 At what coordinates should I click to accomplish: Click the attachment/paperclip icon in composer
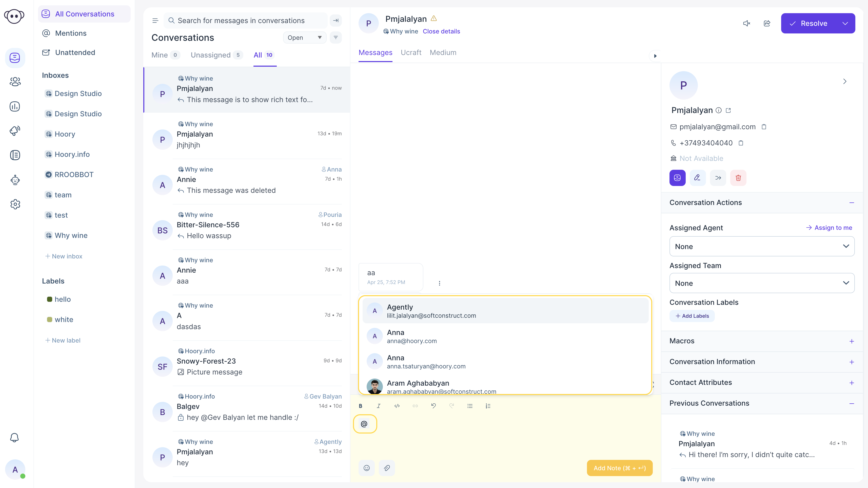pos(386,468)
